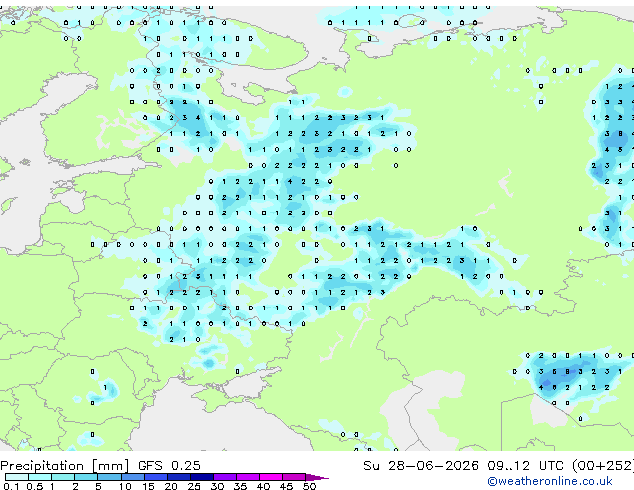Click the '09..12 UTC' time range text
Viewport: 634px width, 490px height.
[525, 466]
